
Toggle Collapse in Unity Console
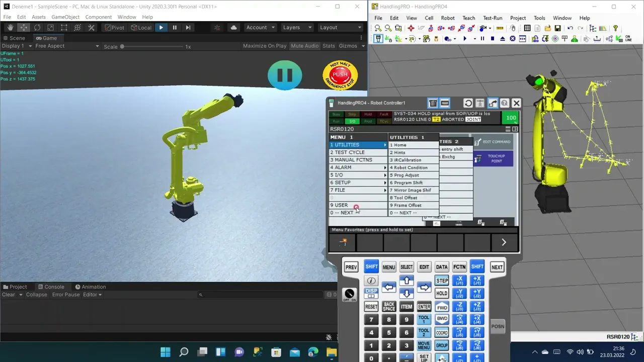(x=36, y=295)
